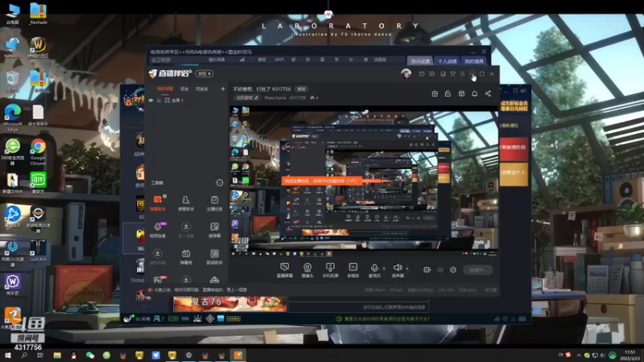Viewport: 644px width, 362px height.
Task: Add a 手机投屏 phone casting source
Action: point(330,270)
